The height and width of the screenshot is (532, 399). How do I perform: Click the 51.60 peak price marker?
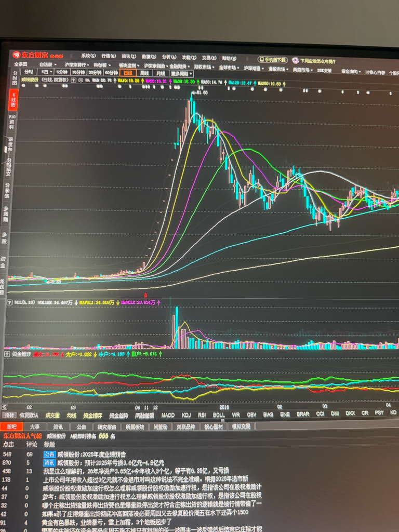tap(200, 92)
